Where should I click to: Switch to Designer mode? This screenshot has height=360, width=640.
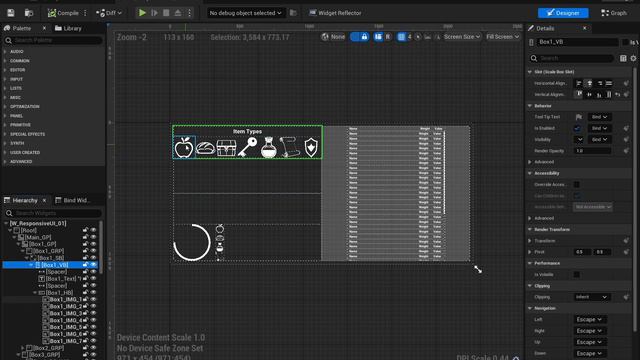(563, 13)
